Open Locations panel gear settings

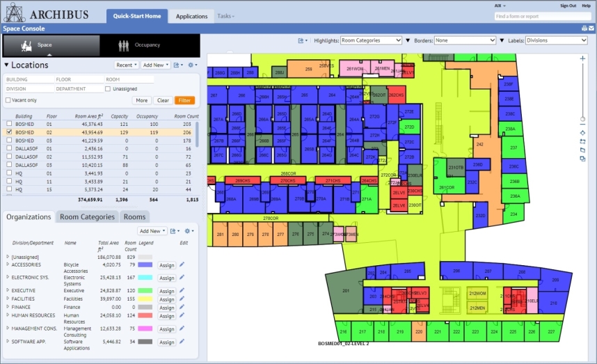(x=193, y=65)
